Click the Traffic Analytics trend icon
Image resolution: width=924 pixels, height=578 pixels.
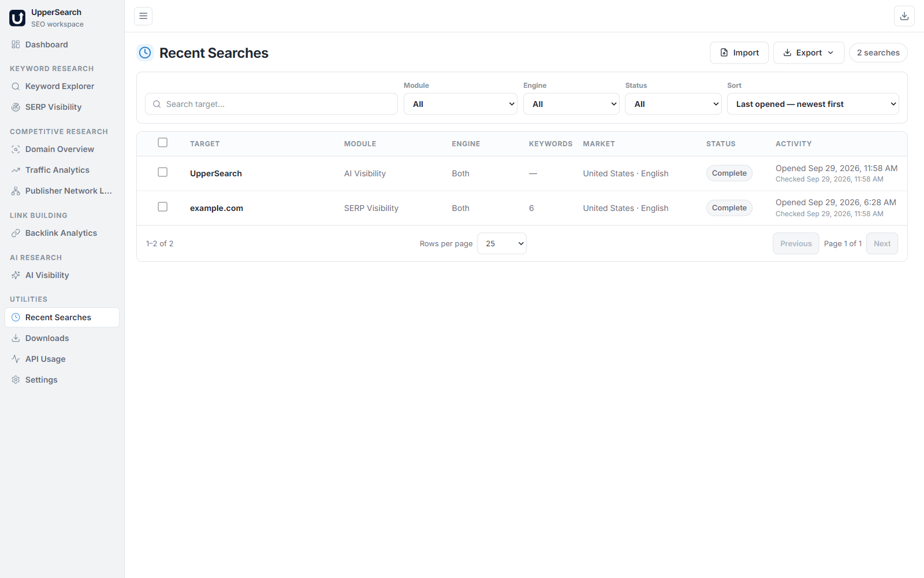pos(16,170)
